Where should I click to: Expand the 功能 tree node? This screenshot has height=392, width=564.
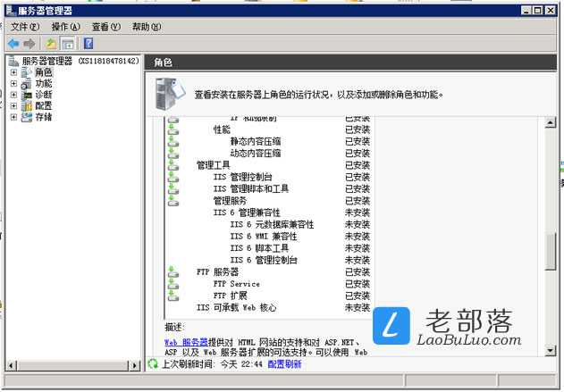[13, 84]
